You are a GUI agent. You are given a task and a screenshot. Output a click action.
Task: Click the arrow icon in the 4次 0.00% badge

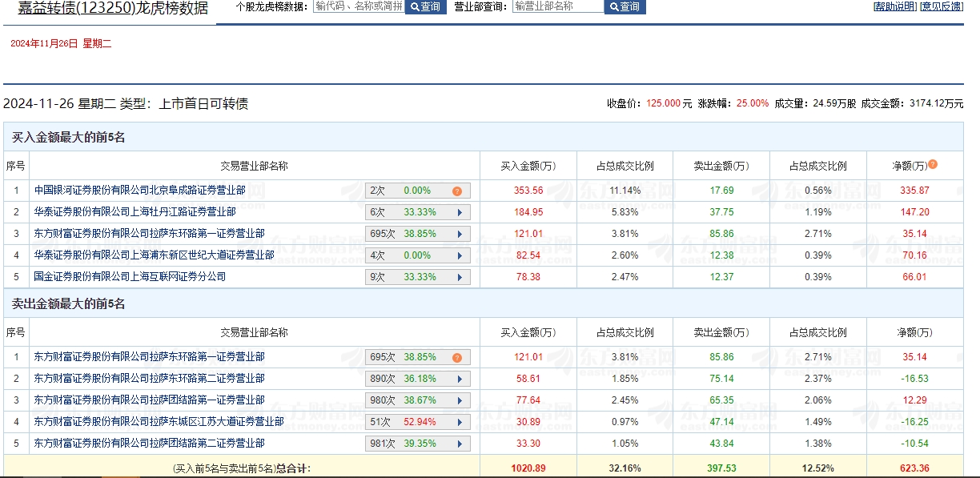[x=460, y=256]
